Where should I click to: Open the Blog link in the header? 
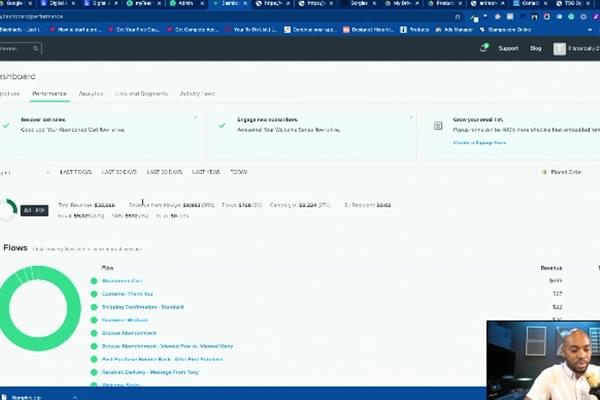pyautogui.click(x=535, y=48)
